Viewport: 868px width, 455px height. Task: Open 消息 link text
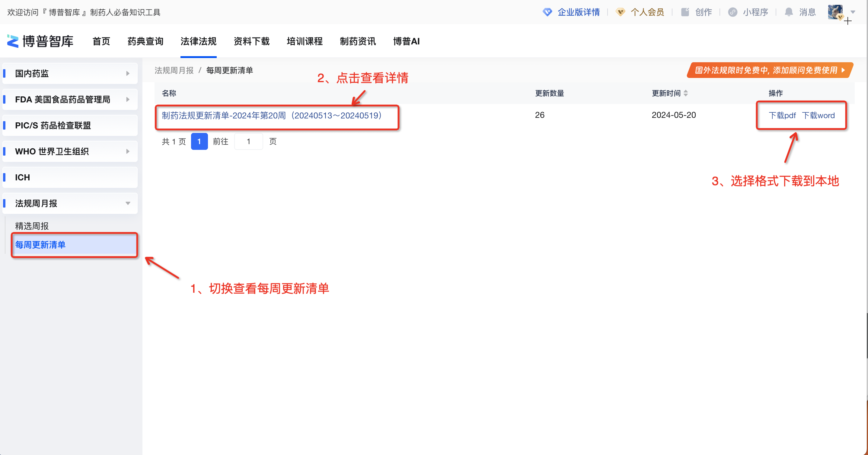click(807, 12)
